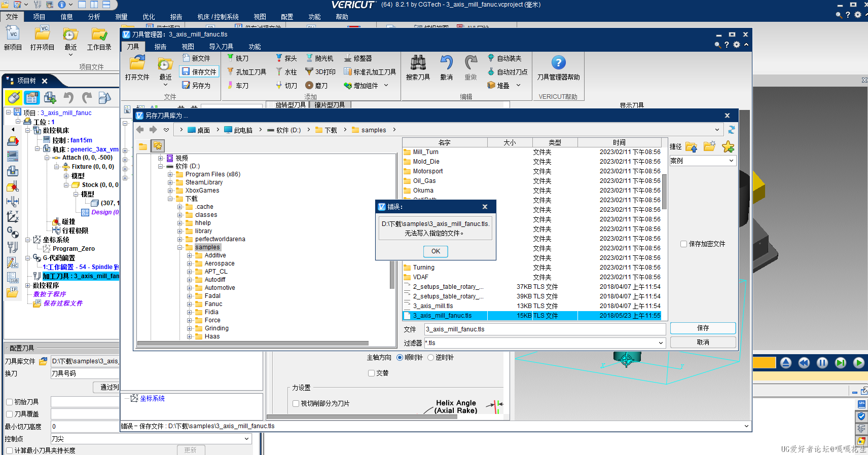Click the 工作目录 icon in main window
Screen dimensions: 868x455
(99, 33)
